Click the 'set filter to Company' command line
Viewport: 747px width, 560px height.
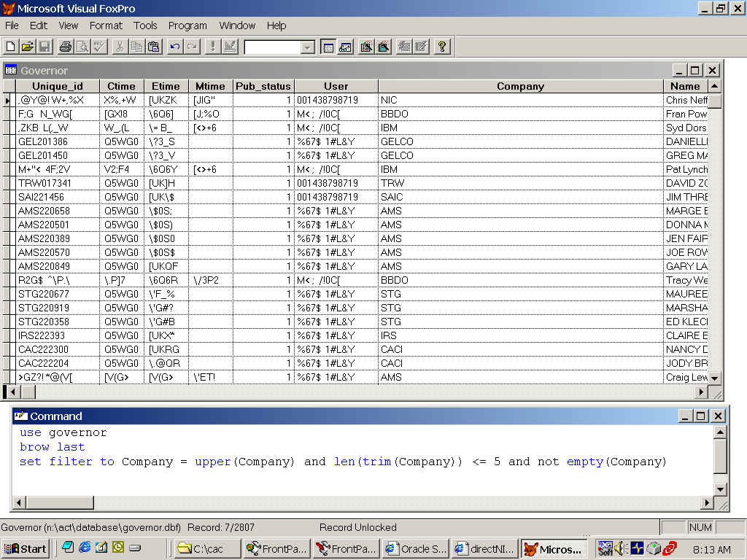click(x=343, y=462)
